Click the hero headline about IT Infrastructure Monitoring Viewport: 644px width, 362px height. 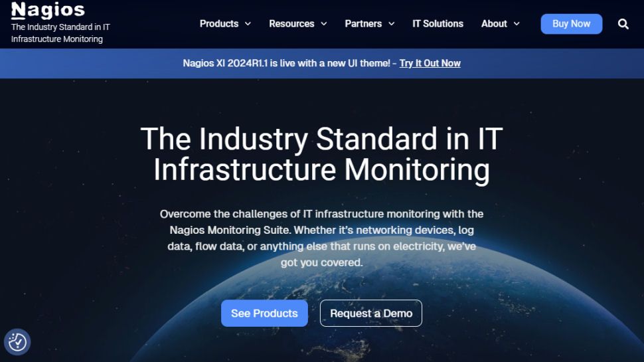(x=321, y=154)
